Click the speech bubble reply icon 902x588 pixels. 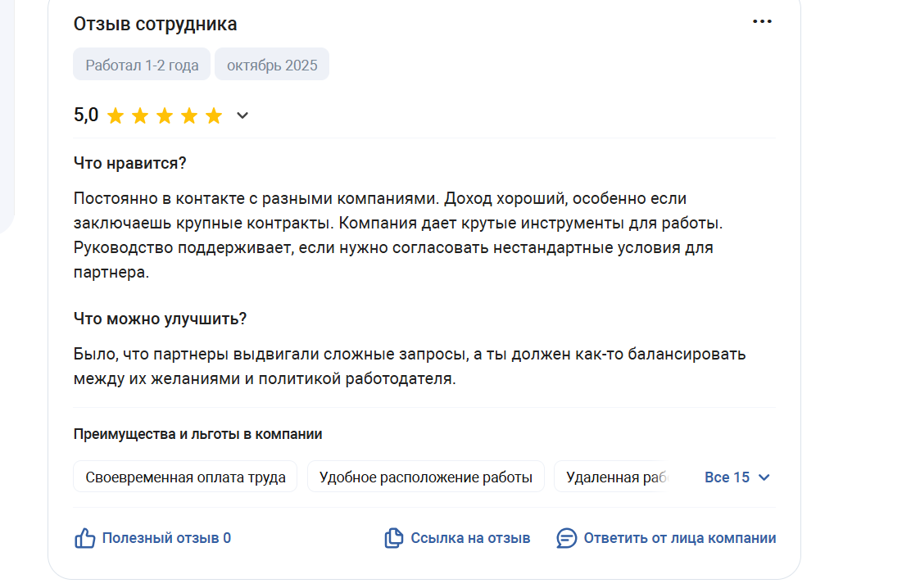point(567,538)
